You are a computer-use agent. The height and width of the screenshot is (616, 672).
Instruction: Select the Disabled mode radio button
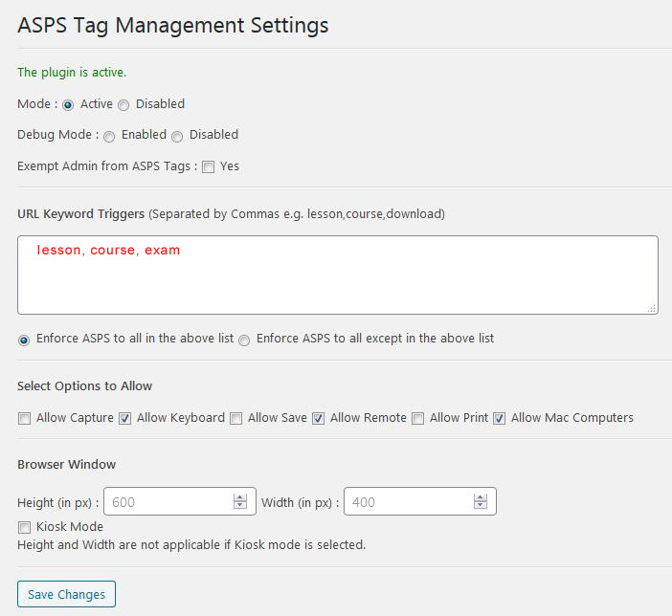[x=123, y=105]
